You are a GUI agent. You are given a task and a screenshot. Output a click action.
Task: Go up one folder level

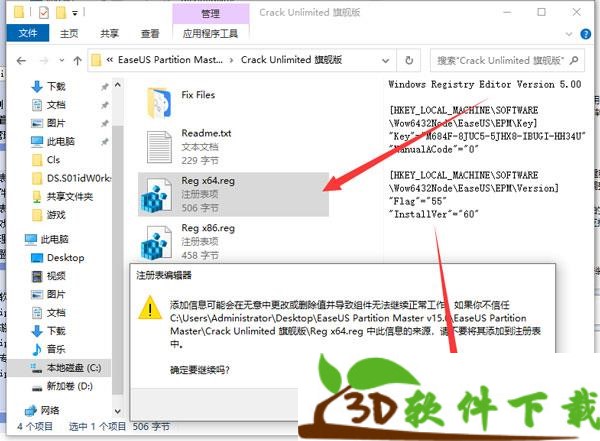pos(77,60)
